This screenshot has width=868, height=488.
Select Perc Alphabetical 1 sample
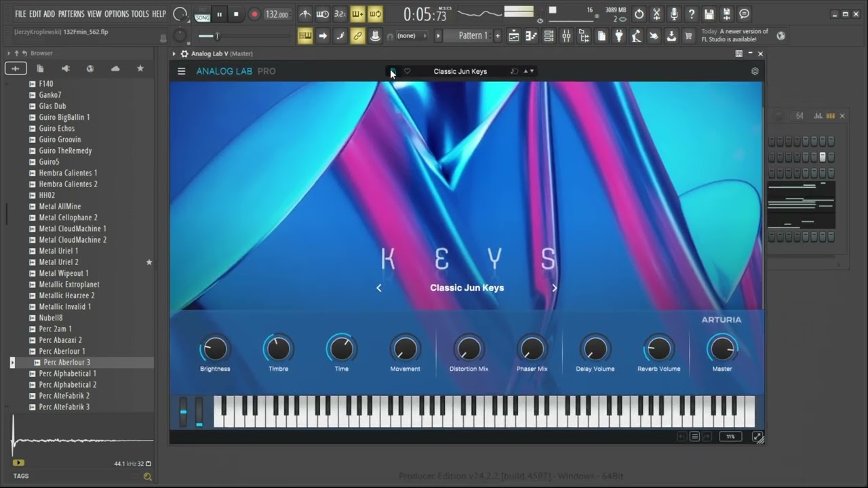click(x=67, y=373)
